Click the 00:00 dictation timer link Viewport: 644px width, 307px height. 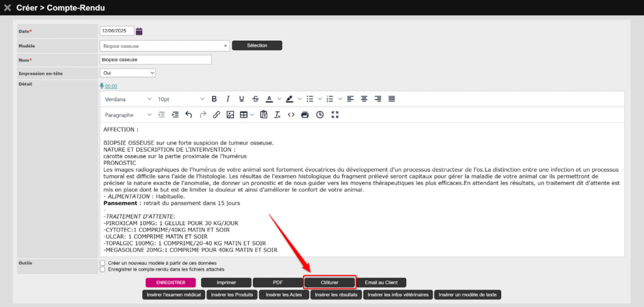(111, 86)
